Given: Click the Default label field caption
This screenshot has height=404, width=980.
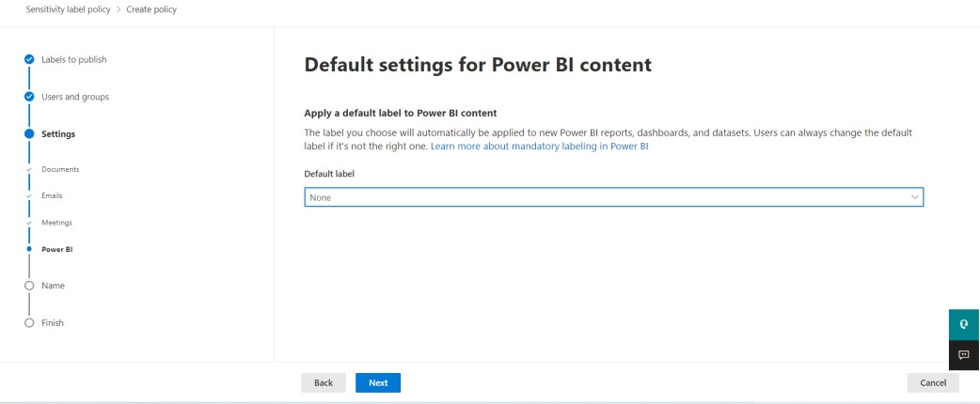Looking at the screenshot, I should pyautogui.click(x=329, y=174).
